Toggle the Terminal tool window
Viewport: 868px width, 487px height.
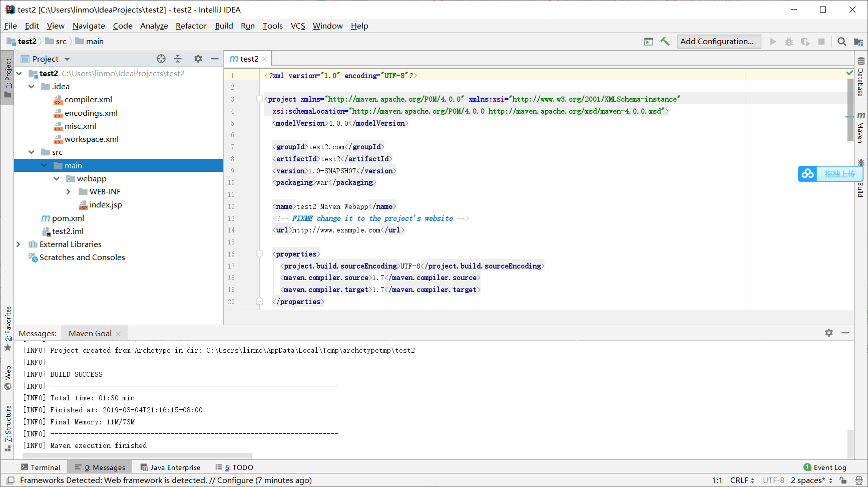click(x=42, y=467)
